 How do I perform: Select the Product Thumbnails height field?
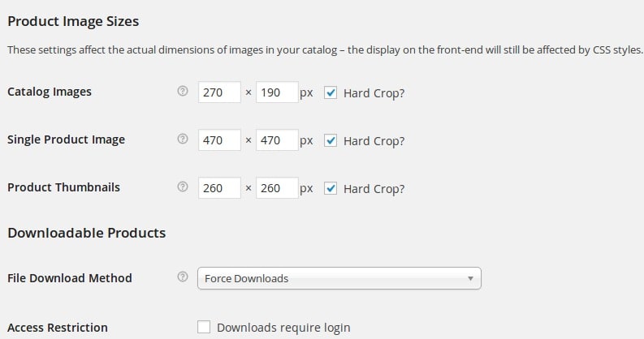point(277,188)
